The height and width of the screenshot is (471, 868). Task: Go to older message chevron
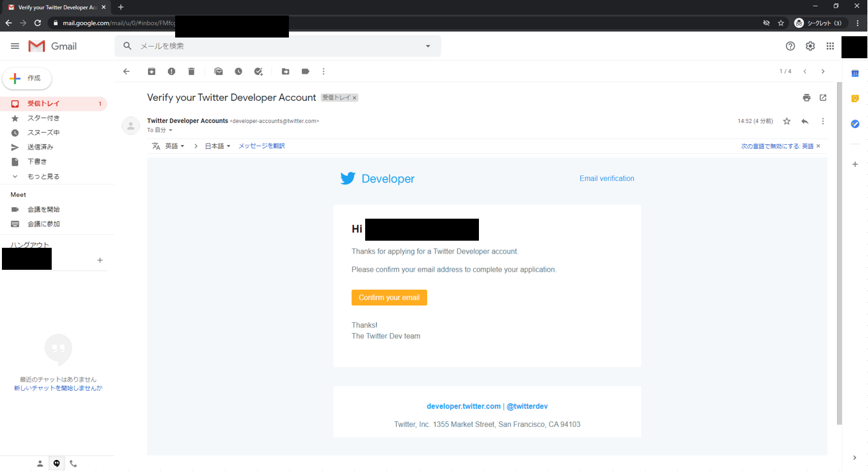pyautogui.click(x=823, y=71)
